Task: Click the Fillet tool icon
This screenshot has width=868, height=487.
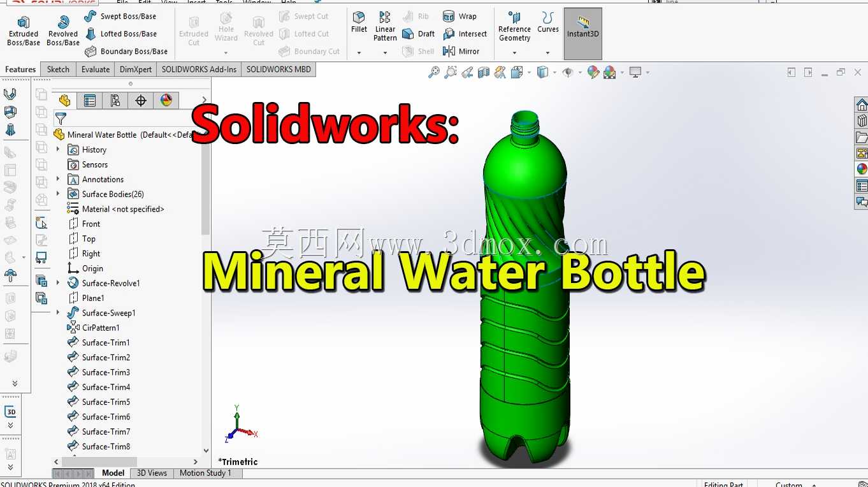Action: pos(359,22)
